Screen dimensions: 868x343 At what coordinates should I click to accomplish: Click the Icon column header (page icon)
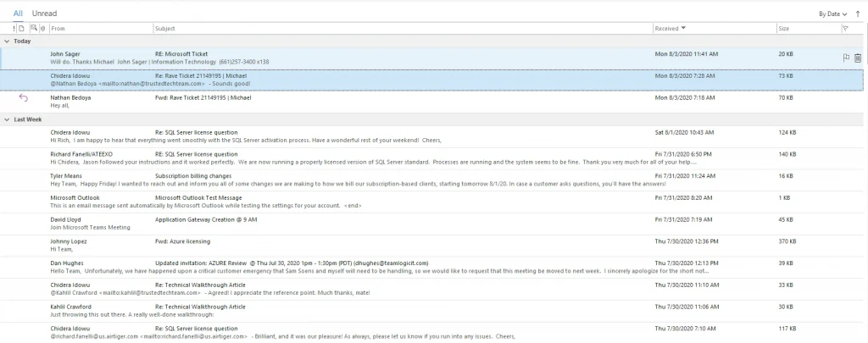pyautogui.click(x=23, y=29)
